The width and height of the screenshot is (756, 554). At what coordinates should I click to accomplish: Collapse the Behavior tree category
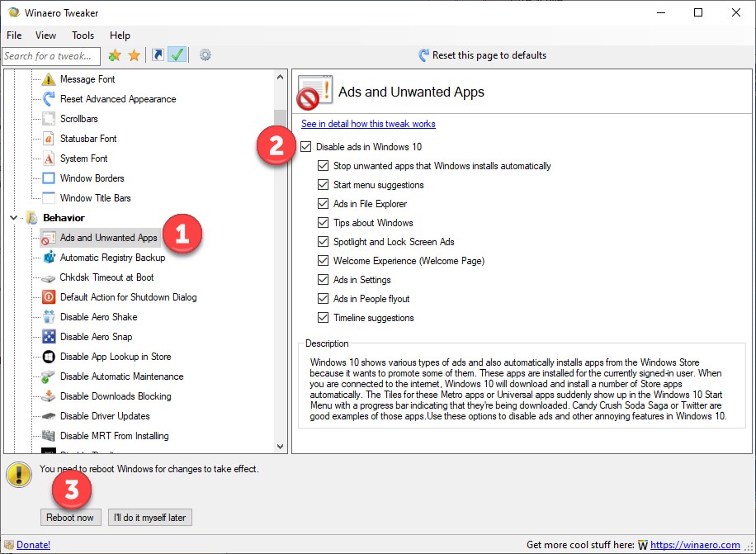[14, 218]
